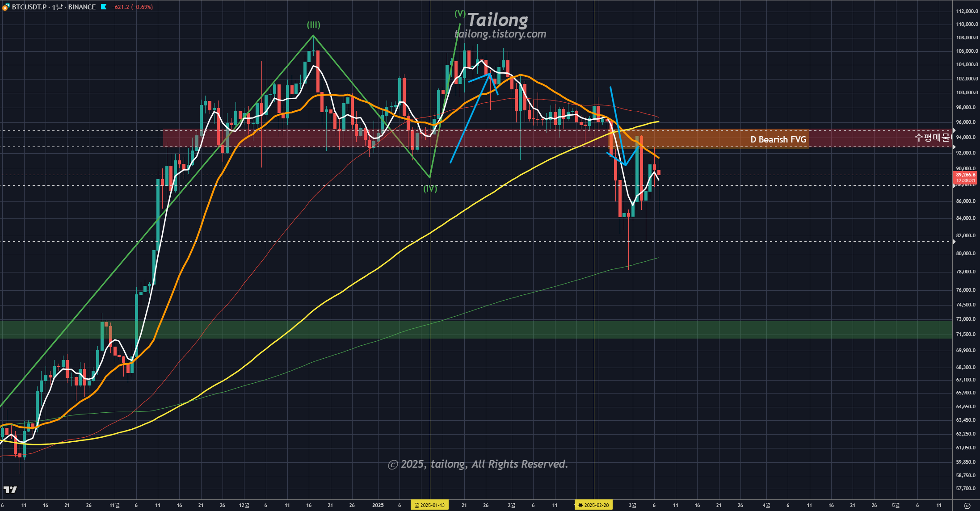Select the D Bearish FVG label

click(778, 139)
